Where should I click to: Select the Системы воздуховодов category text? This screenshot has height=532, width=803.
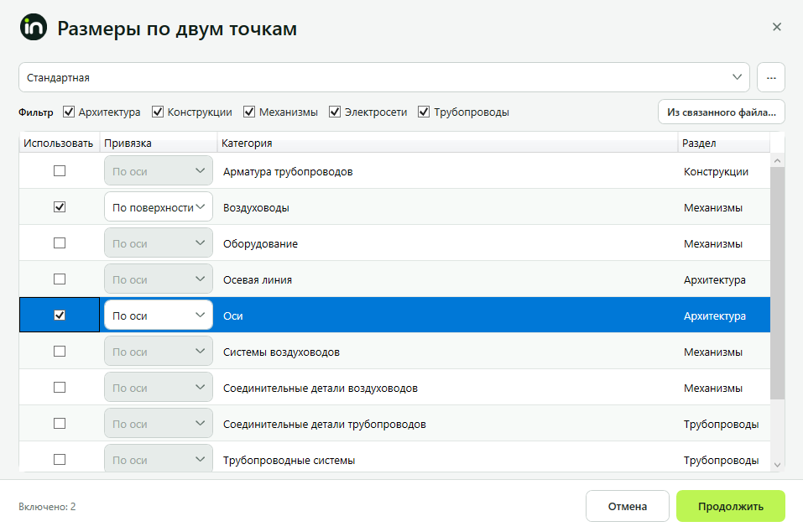pos(281,352)
